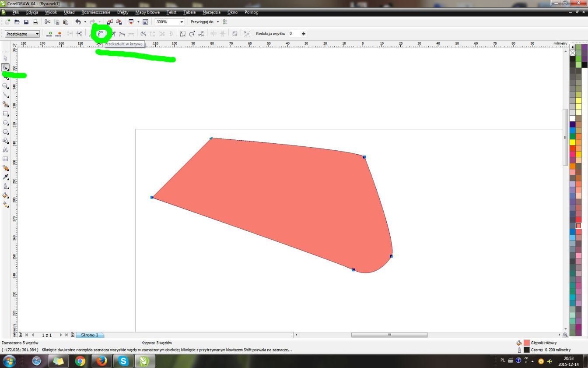The width and height of the screenshot is (588, 368).
Task: Switch to the Strona 1 page tab
Action: tap(89, 335)
